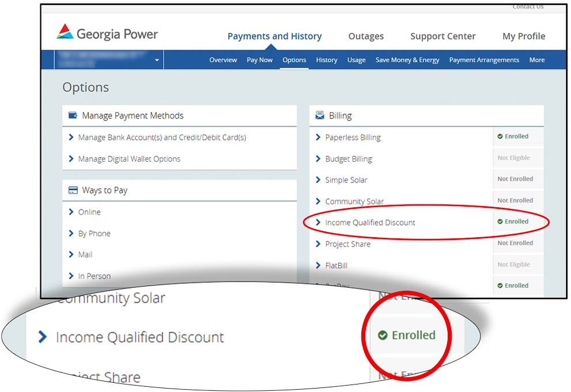The height and width of the screenshot is (392, 571).
Task: Click Not Enrolled status for Community Solar
Action: [x=515, y=201]
